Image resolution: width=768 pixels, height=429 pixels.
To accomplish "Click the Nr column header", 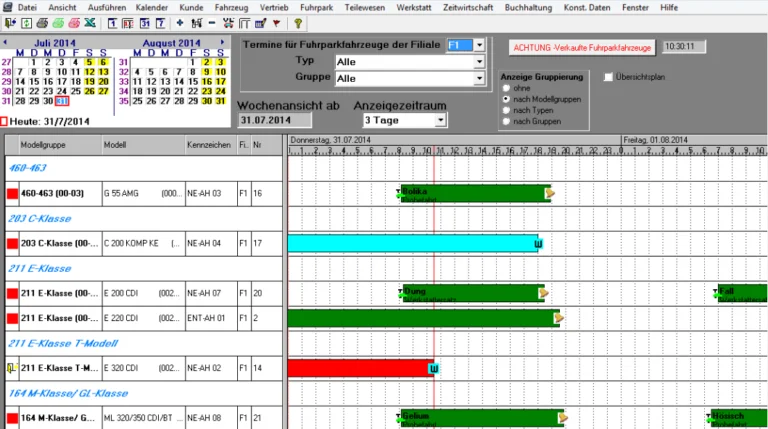I will [266, 145].
